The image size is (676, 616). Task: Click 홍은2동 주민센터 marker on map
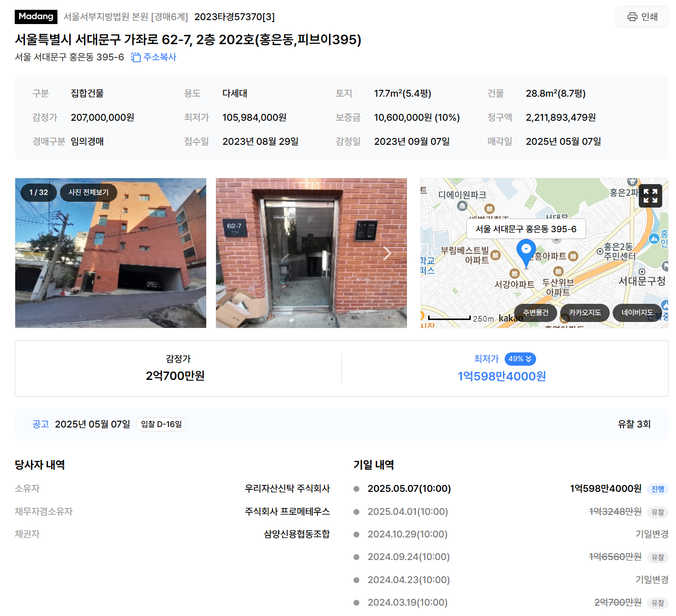[599, 251]
